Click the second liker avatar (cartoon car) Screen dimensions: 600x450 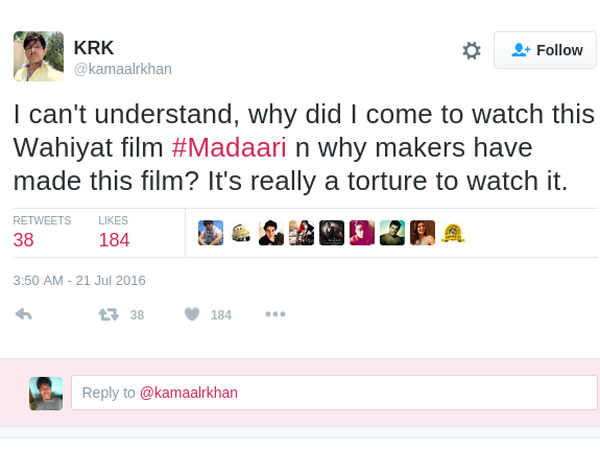pyautogui.click(x=241, y=233)
